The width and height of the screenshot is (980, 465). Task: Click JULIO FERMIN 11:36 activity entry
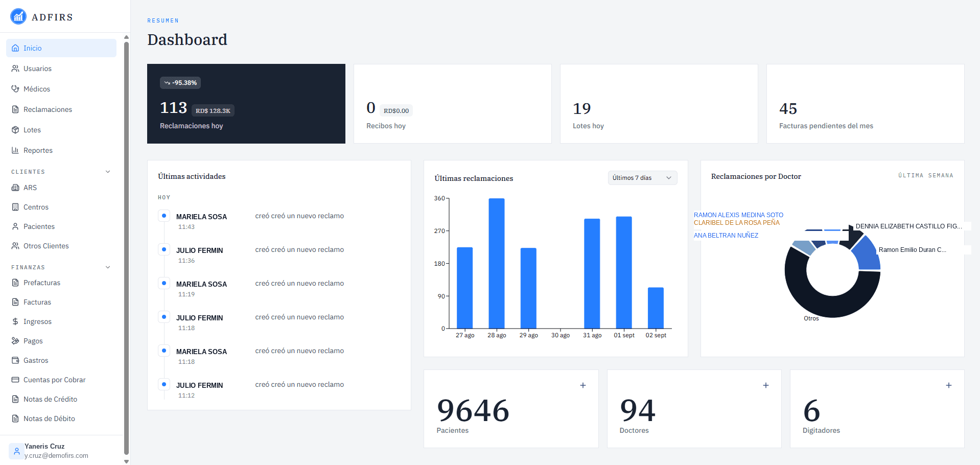279,255
